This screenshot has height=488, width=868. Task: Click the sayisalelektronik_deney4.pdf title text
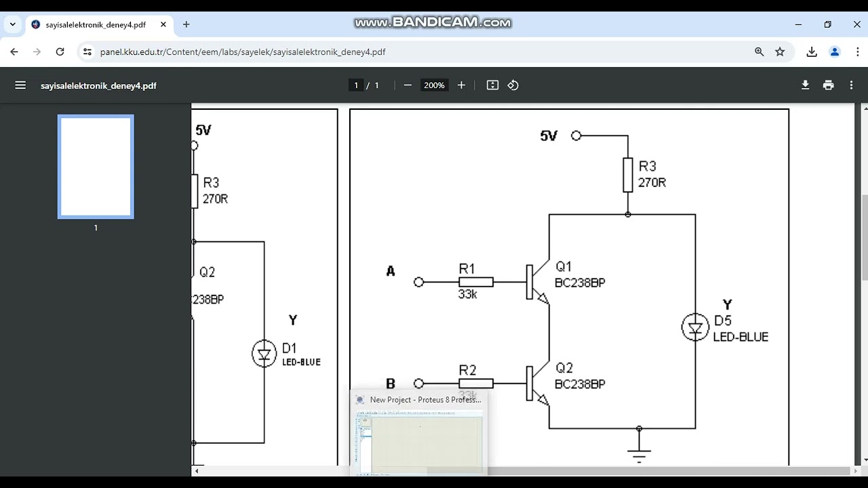[98, 86]
